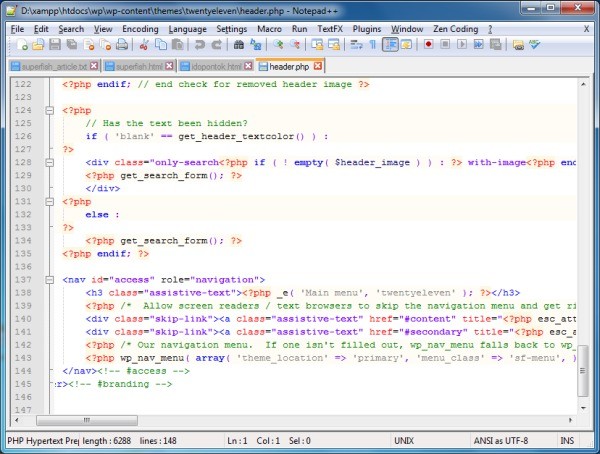This screenshot has width=600, height=454.
Task: Toggle word wrap from the toolbar
Action: [356, 45]
